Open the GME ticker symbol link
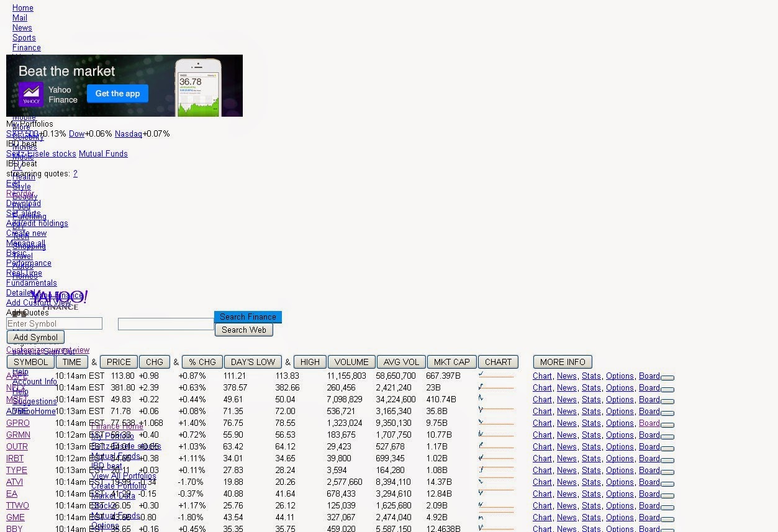The width and height of the screenshot is (778, 532). [16, 518]
